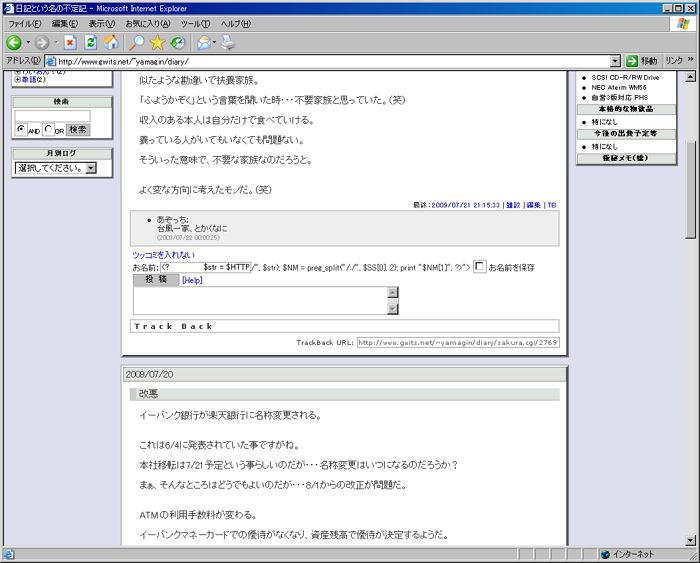Image resolution: width=700 pixels, height=563 pixels.
Task: Select the AND search radio button
Action: click(21, 130)
